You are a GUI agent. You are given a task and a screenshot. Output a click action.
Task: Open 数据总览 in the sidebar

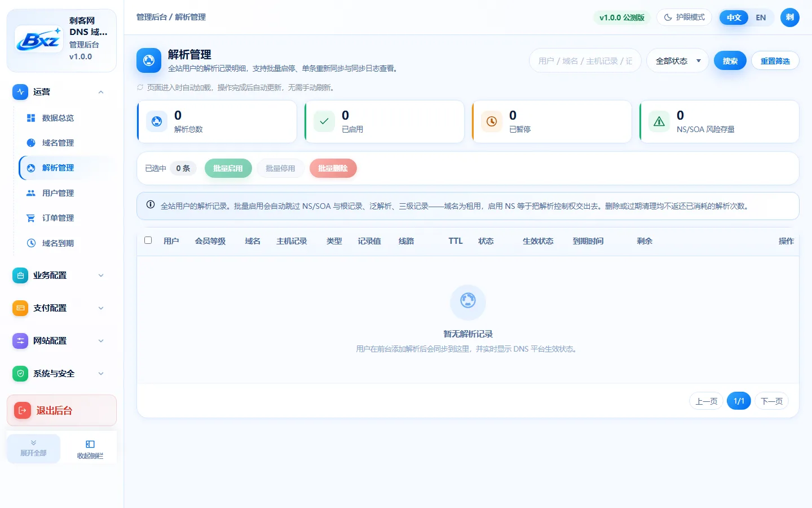[x=66, y=118]
